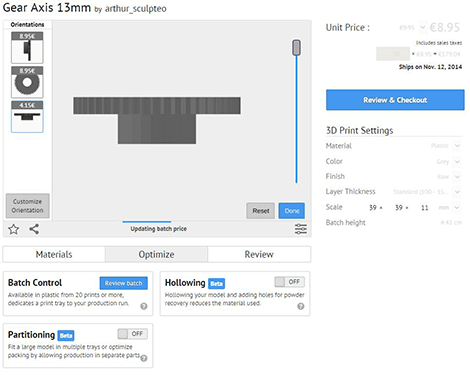Toggle Partitioning switch on
Screen dimensions: 470x385
132,334
